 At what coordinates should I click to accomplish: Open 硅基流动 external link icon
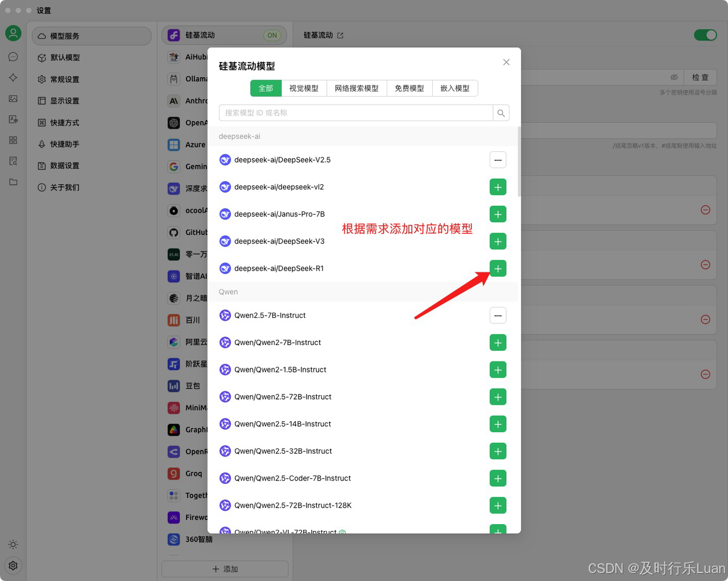tap(340, 35)
